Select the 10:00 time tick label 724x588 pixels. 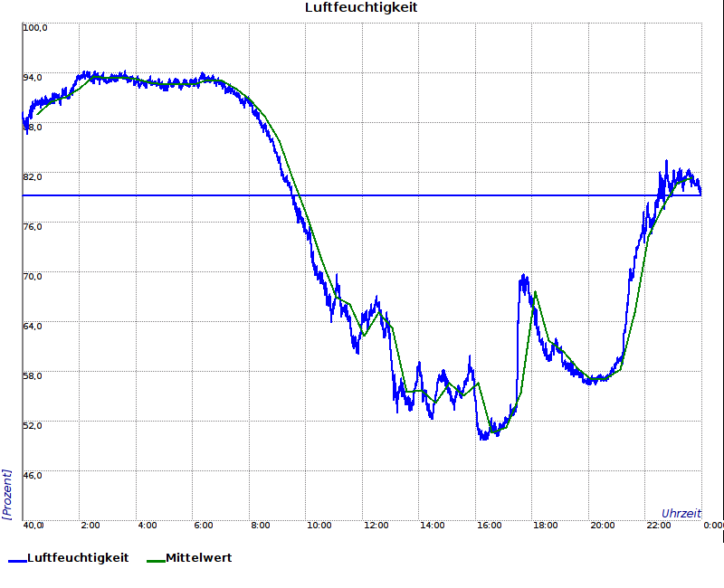(319, 525)
